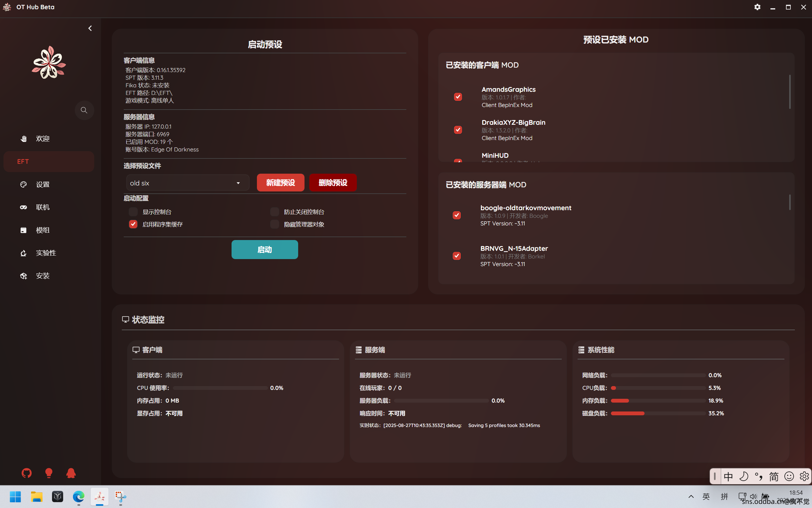The image size is (812, 508).
Task: Open settings gear in title bar
Action: pyautogui.click(x=757, y=7)
